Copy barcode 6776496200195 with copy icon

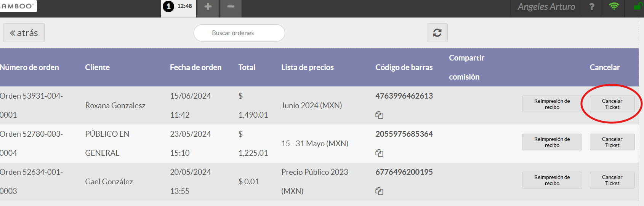[379, 191]
